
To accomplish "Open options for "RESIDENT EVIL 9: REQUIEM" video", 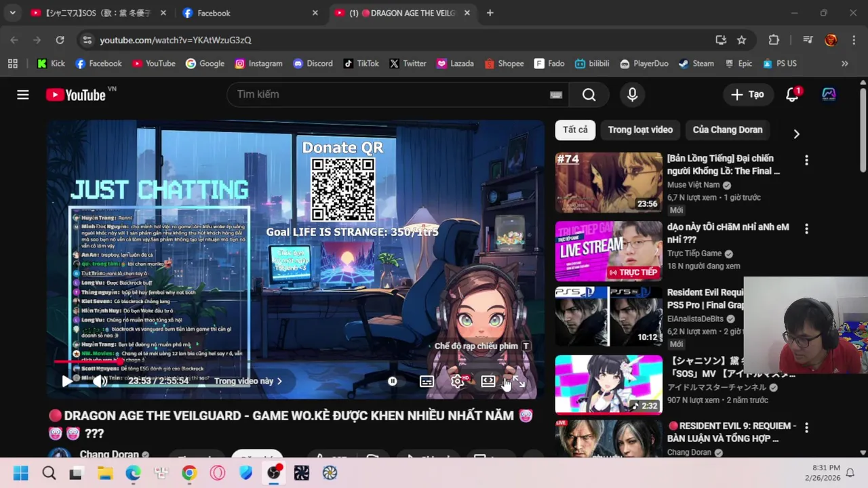I will pyautogui.click(x=806, y=428).
